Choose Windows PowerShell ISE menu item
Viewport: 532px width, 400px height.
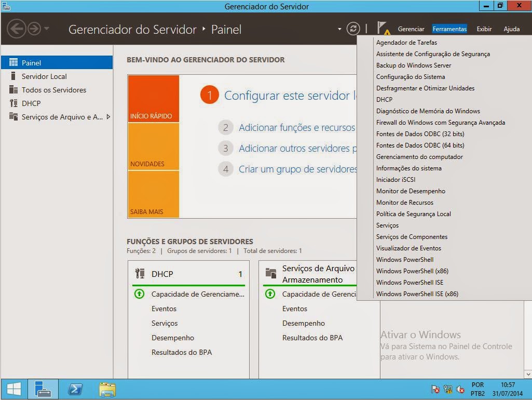coord(410,283)
